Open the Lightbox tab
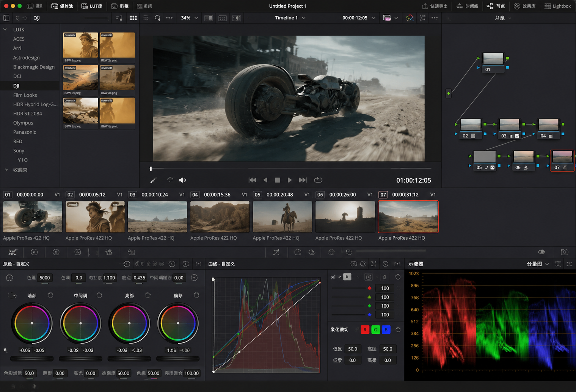576x392 pixels. coord(557,6)
